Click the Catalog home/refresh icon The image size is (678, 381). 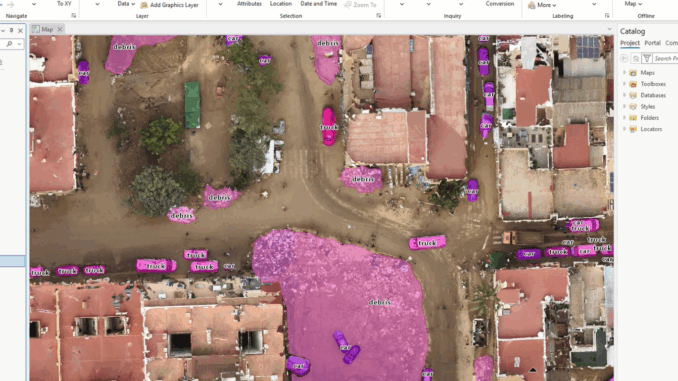click(636, 58)
